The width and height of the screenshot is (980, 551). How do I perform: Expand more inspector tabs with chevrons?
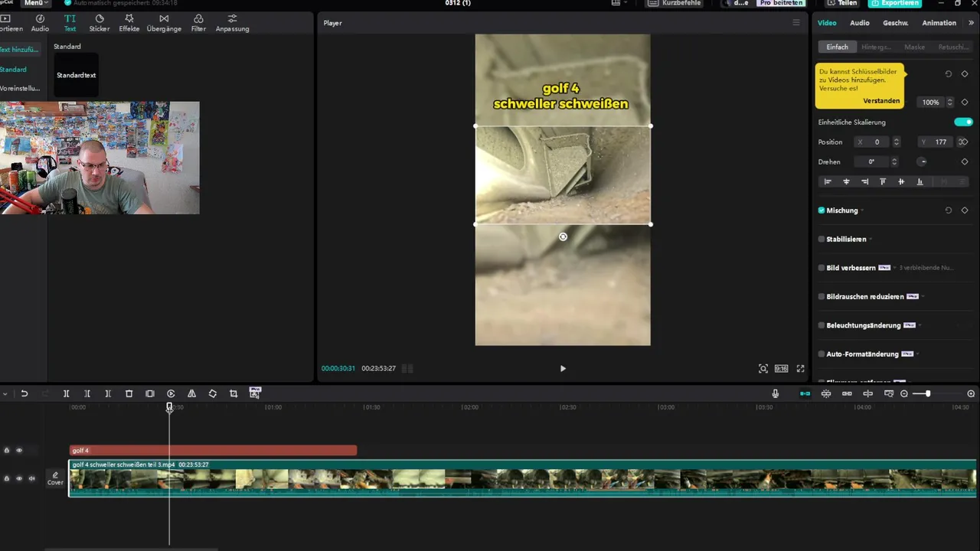click(x=972, y=23)
